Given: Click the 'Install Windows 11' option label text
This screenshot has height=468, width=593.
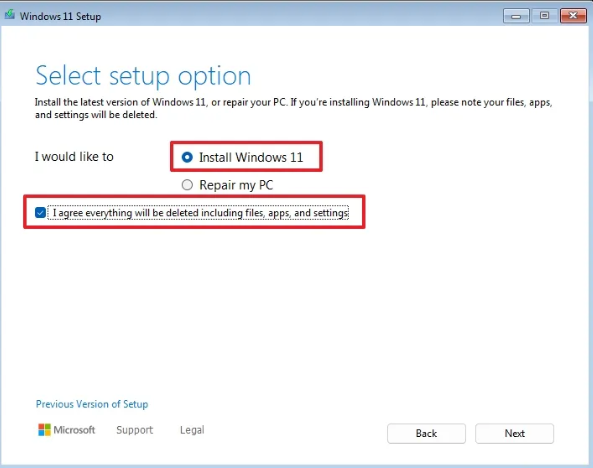Looking at the screenshot, I should pos(251,157).
